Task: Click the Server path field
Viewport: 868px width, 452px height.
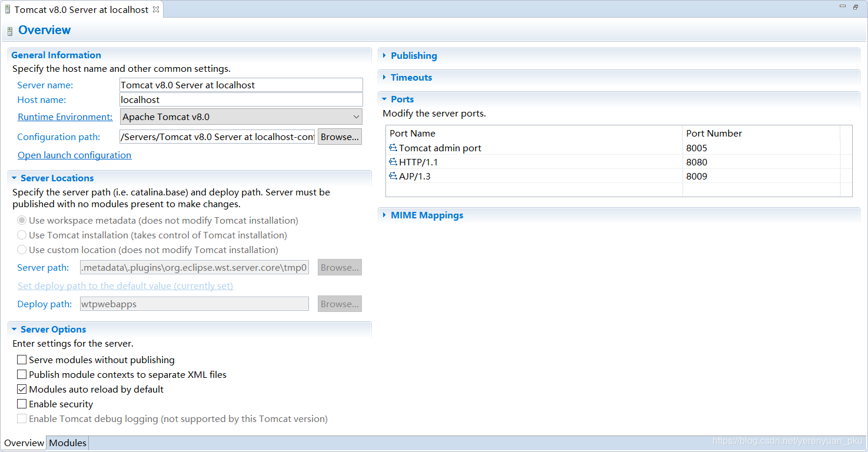Action: tap(194, 267)
